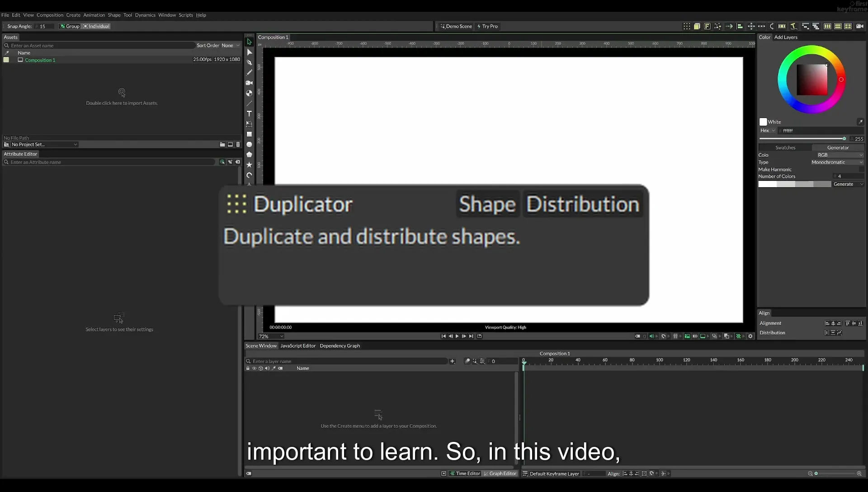Click the Try Pro button
The image size is (868, 492).
click(x=487, y=26)
